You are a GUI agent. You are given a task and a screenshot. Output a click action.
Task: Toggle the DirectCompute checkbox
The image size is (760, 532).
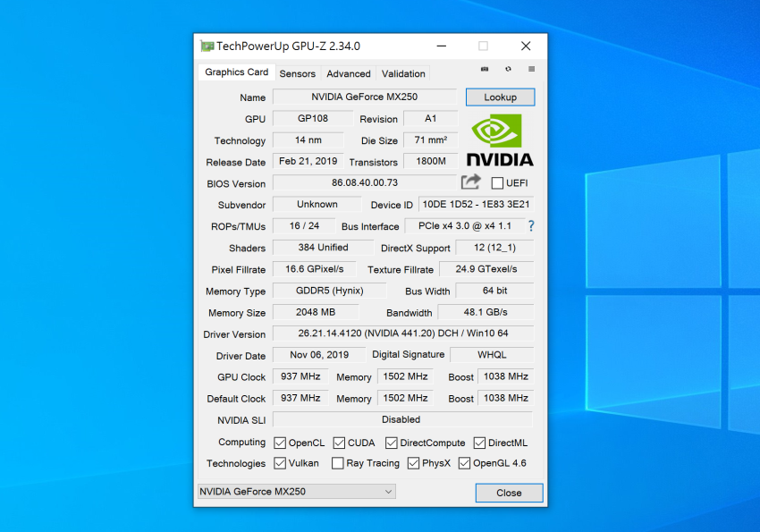(x=391, y=443)
